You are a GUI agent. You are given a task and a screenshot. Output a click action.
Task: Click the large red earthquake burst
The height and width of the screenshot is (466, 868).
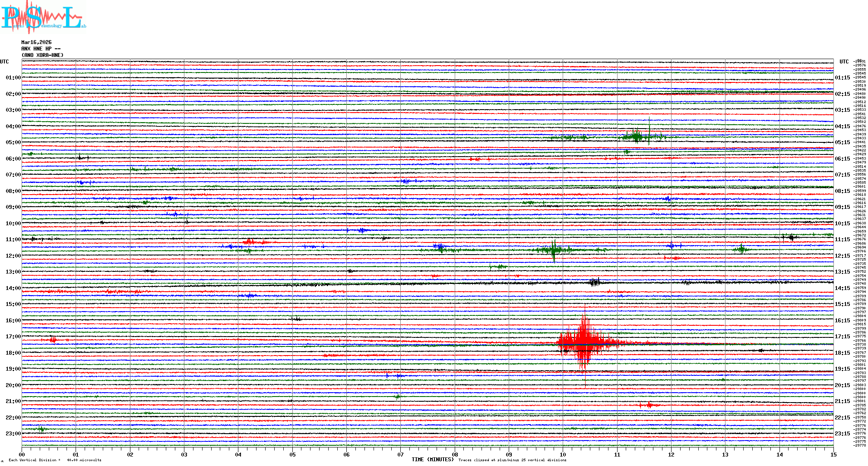tap(584, 341)
